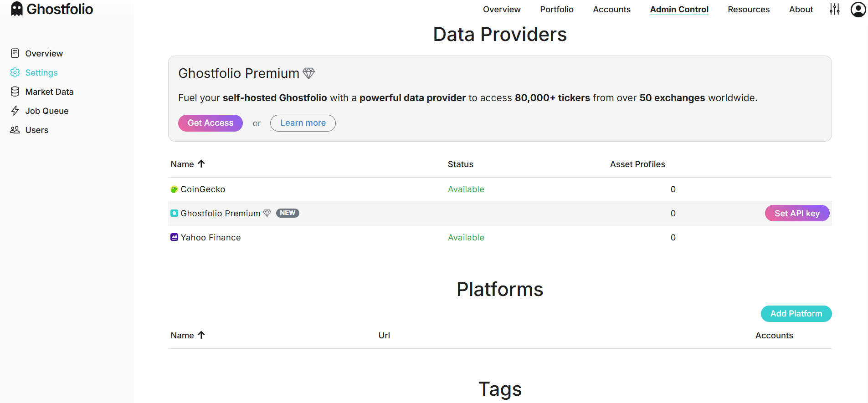The height and width of the screenshot is (403, 868).
Task: Select Settings in the admin sidebar
Action: (41, 73)
